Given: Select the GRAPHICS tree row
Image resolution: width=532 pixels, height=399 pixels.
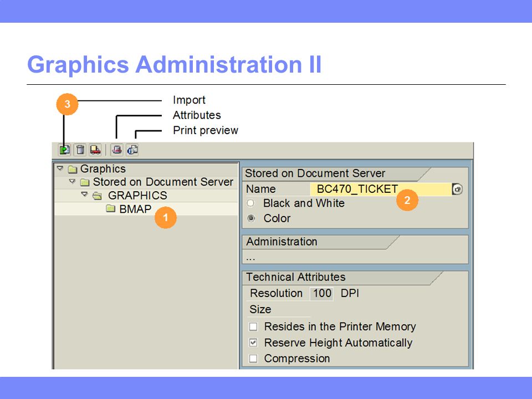Looking at the screenshot, I should (x=146, y=196).
